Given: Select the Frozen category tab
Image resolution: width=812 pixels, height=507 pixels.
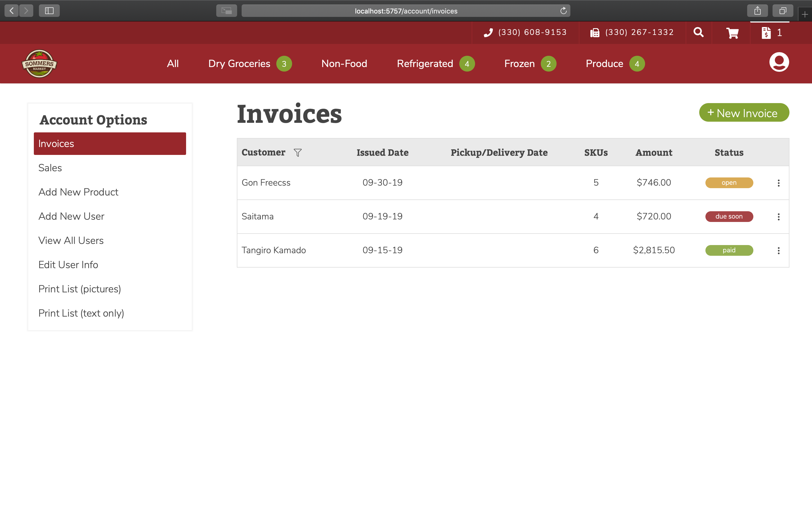Looking at the screenshot, I should coord(519,64).
